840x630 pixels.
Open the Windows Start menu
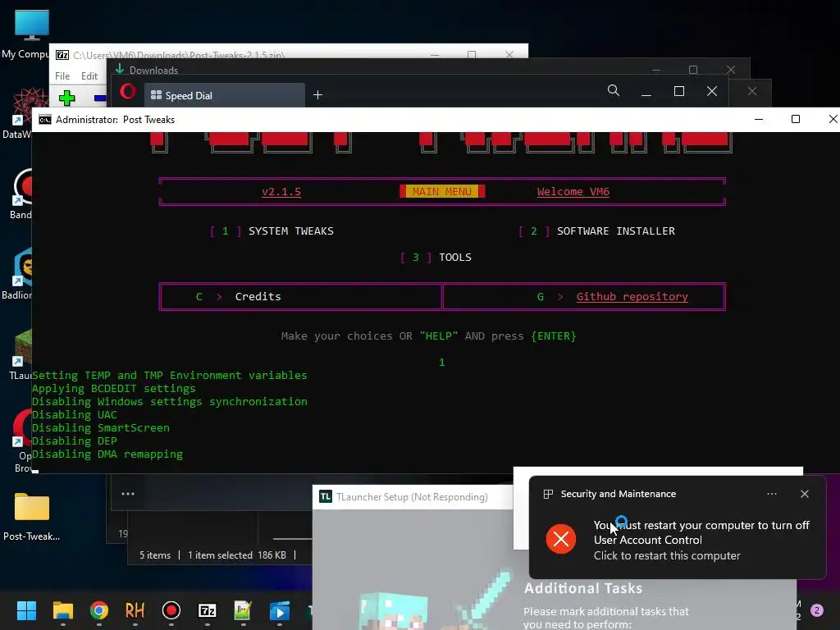(x=26, y=610)
